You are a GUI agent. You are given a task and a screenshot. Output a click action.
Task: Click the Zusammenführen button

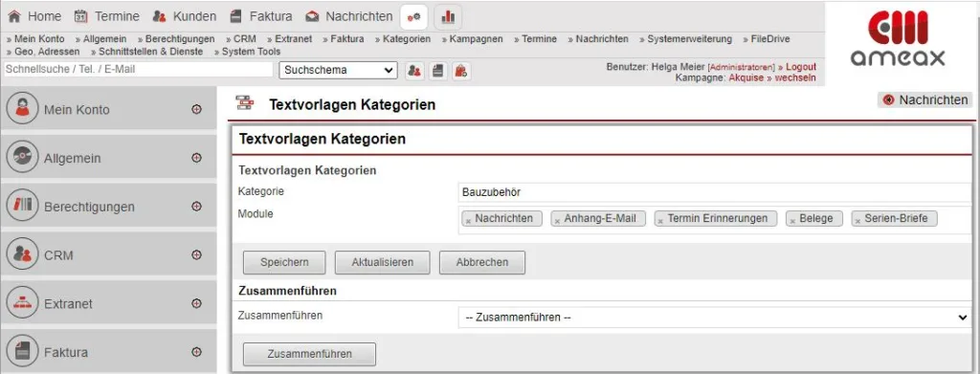[309, 354]
